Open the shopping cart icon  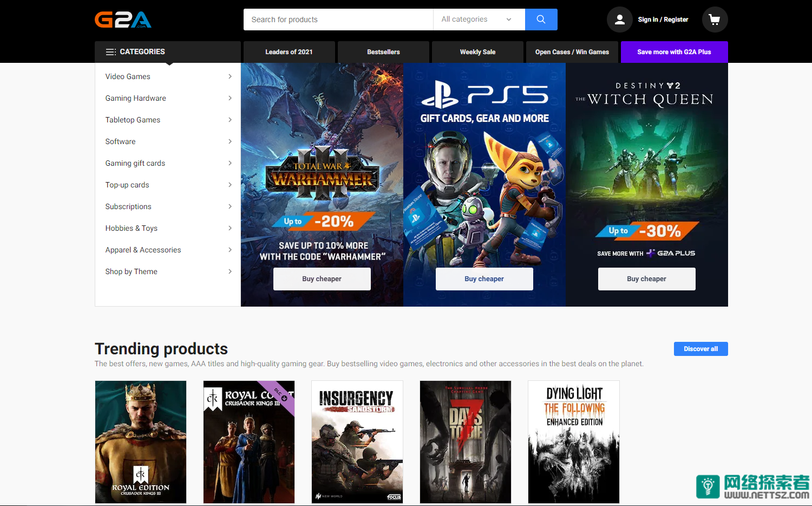tap(715, 19)
